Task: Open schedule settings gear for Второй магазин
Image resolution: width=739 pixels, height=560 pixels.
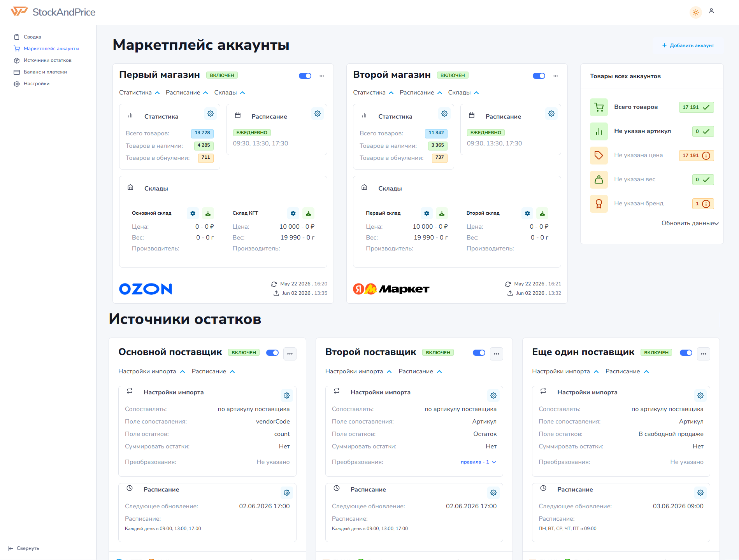Action: click(x=551, y=114)
